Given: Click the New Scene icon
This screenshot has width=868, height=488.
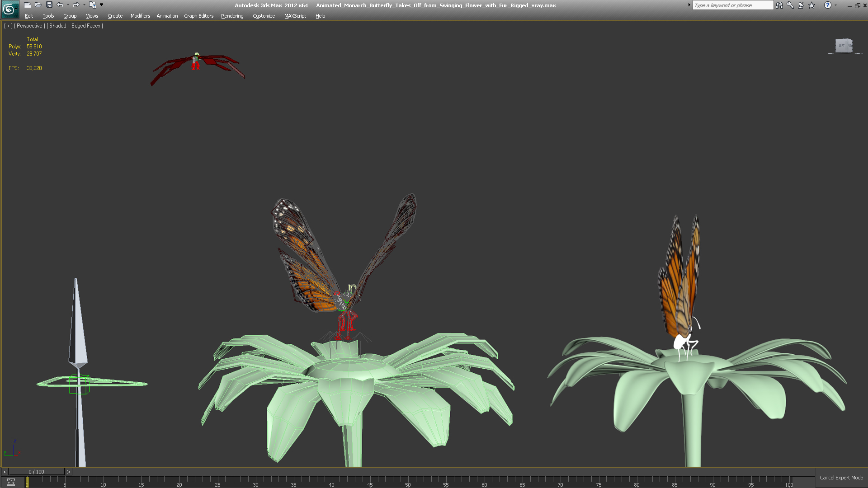Looking at the screenshot, I should (28, 5).
